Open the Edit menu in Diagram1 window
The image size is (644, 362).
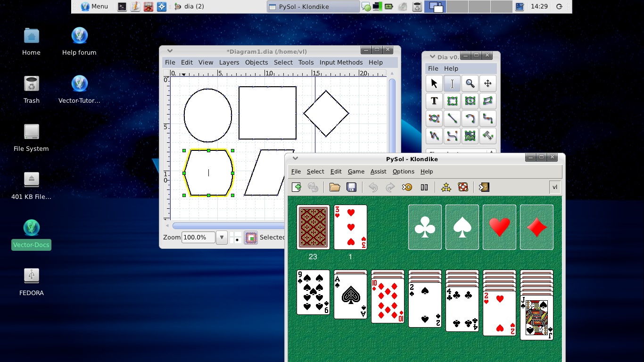coord(187,62)
